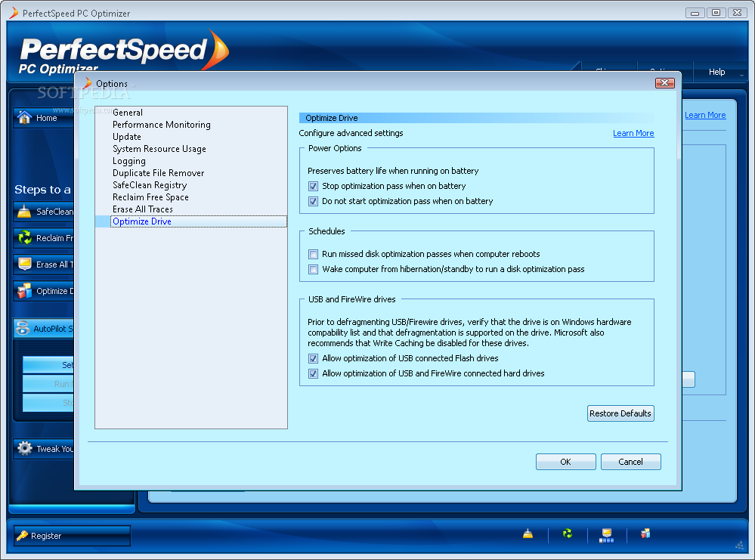Click the Register button at bottom left
This screenshot has height=560, width=755.
pos(72,536)
